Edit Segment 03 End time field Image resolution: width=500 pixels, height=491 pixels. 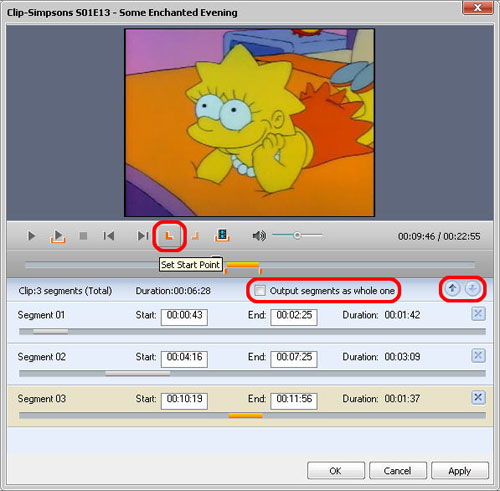pyautogui.click(x=294, y=401)
